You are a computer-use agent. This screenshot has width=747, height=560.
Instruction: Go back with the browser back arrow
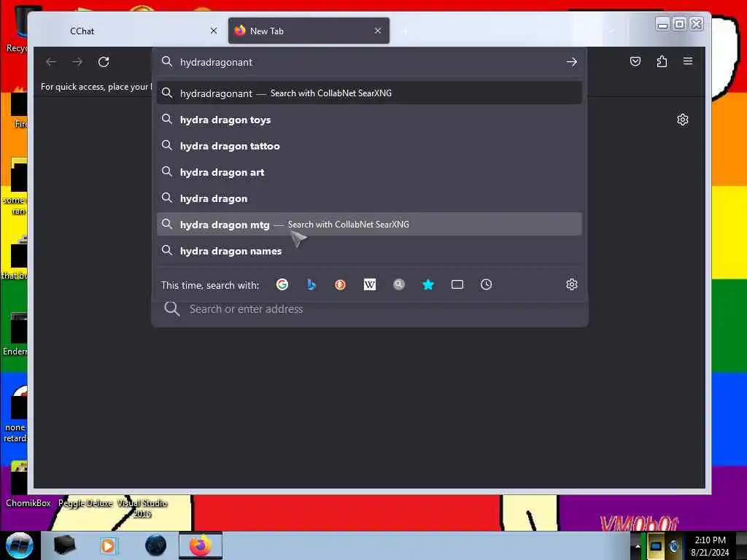pyautogui.click(x=51, y=62)
